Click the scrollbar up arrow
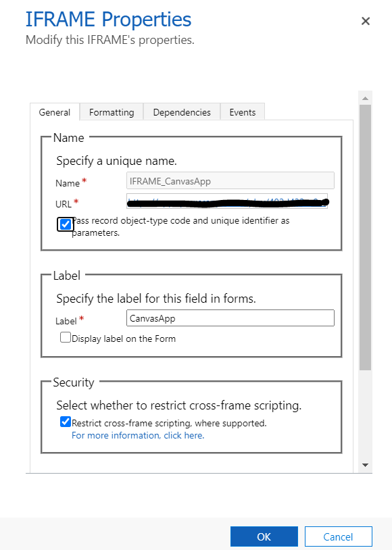 [x=365, y=97]
